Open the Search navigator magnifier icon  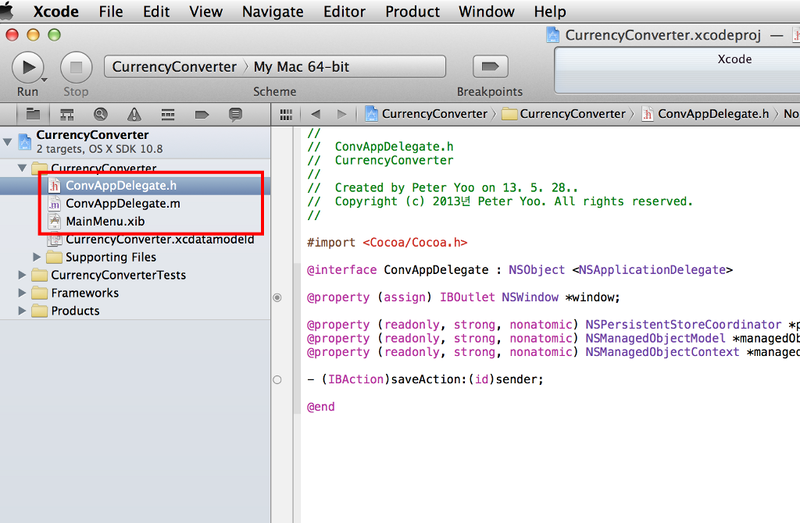(x=100, y=114)
